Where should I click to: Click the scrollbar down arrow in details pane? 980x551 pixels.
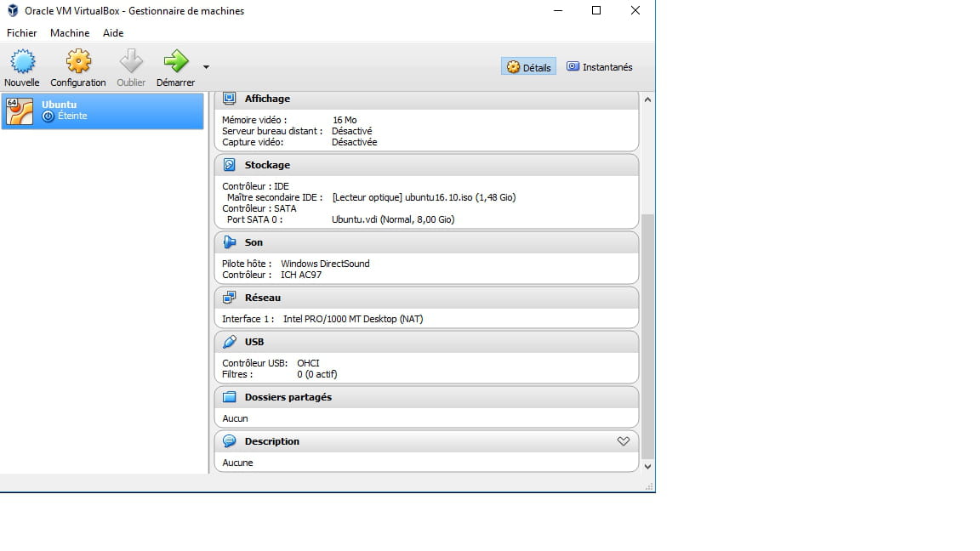(647, 467)
